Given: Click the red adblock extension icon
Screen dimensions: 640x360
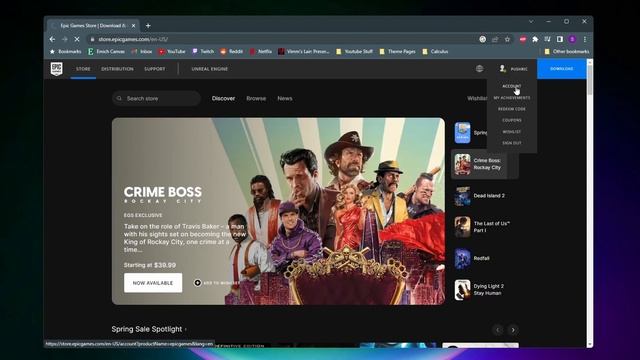Looking at the screenshot, I should [x=522, y=39].
